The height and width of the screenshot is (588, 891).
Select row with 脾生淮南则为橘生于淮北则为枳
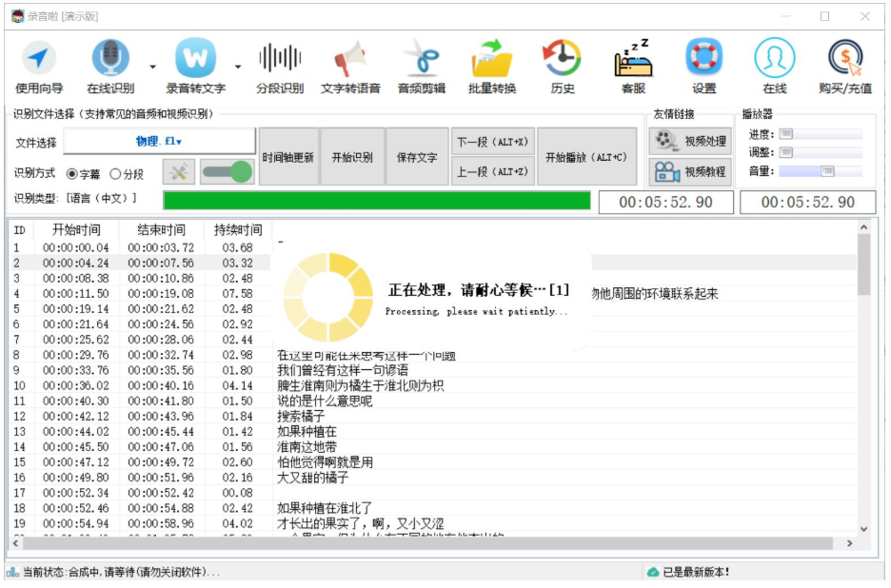[x=433, y=386]
